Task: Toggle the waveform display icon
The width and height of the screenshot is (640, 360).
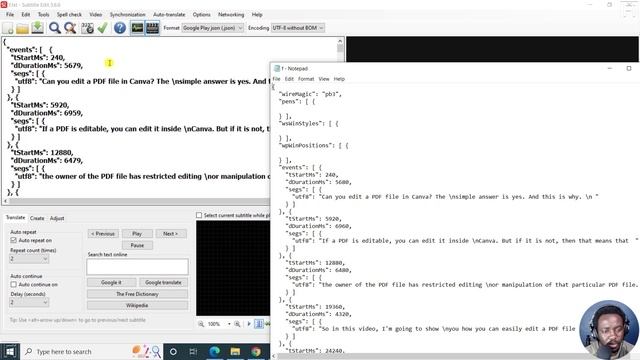Action: click(x=137, y=28)
